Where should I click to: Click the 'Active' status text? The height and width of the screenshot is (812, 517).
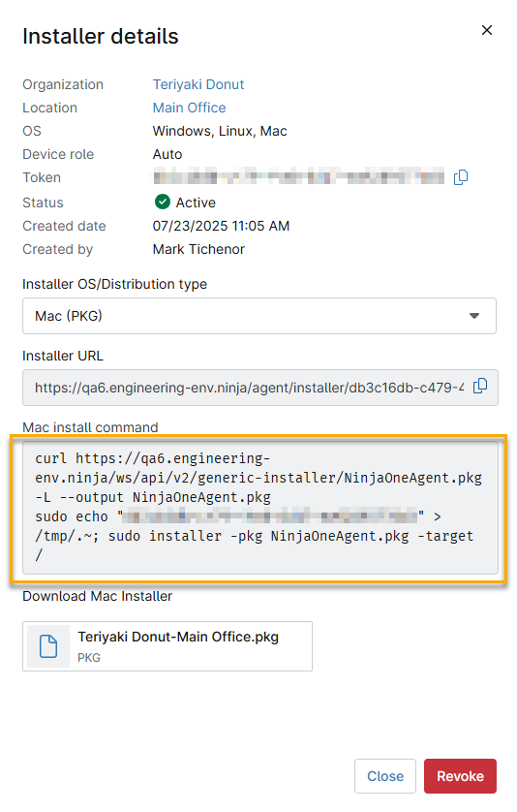[196, 203]
